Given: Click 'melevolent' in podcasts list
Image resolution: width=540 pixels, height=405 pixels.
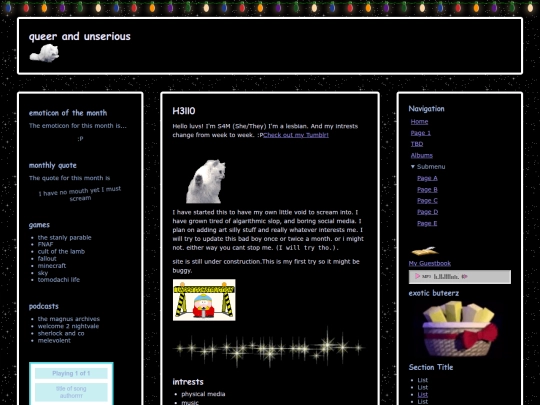Looking at the screenshot, I should click(54, 341).
